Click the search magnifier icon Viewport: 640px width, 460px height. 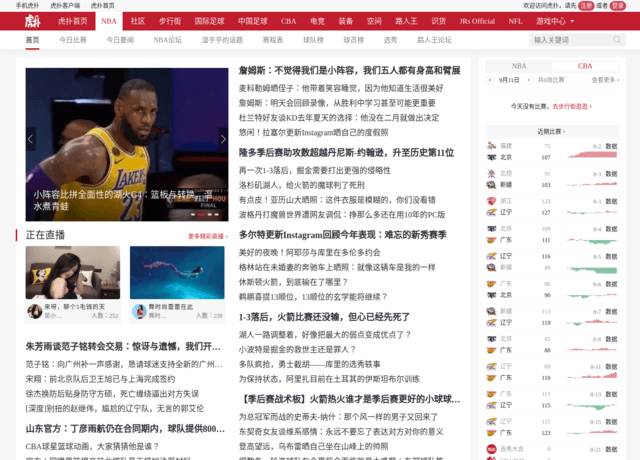(617, 40)
